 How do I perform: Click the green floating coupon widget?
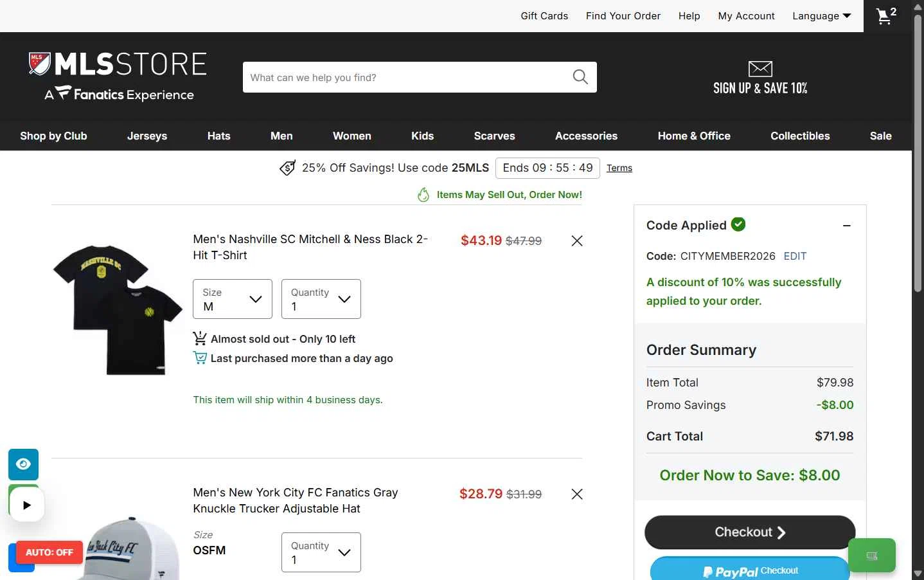[872, 555]
